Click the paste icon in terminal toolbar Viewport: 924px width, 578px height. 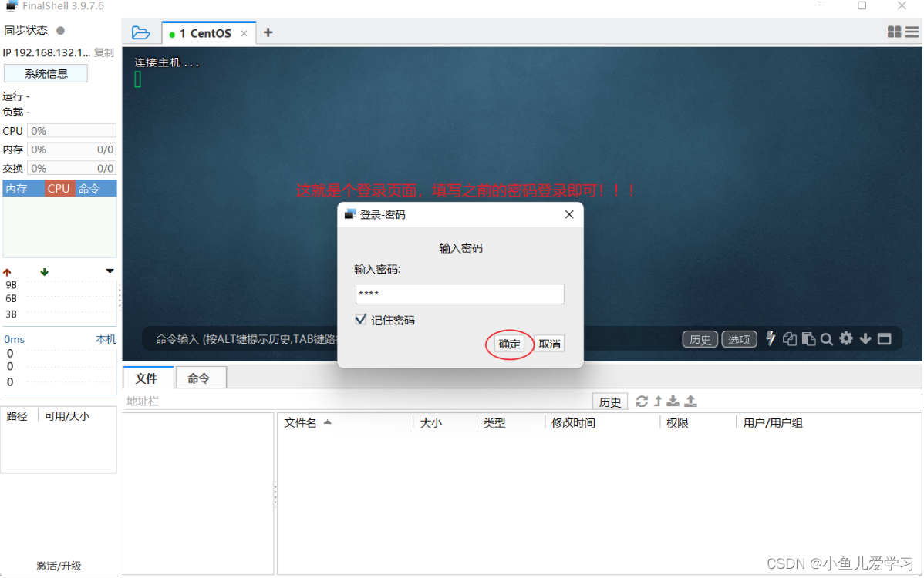808,338
